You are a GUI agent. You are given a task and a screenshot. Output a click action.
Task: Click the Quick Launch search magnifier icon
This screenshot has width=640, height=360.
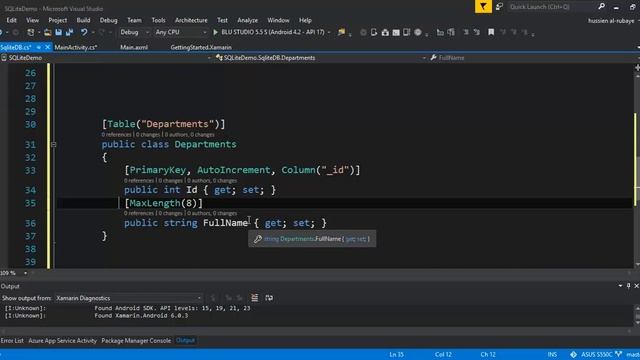point(602,6)
